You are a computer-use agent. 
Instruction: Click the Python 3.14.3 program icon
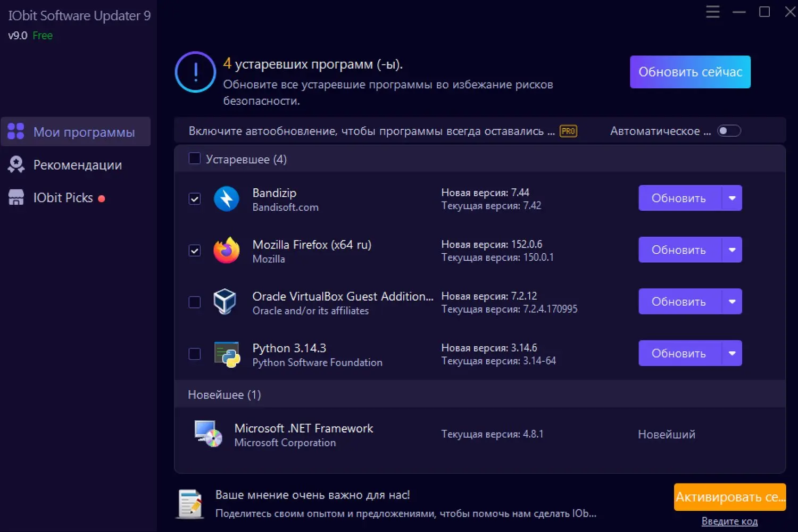point(227,354)
